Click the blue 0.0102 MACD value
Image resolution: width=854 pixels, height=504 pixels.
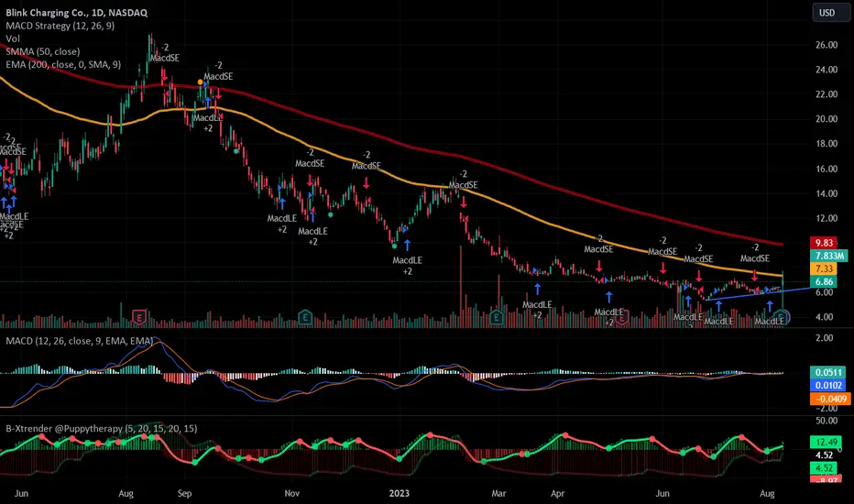click(828, 386)
